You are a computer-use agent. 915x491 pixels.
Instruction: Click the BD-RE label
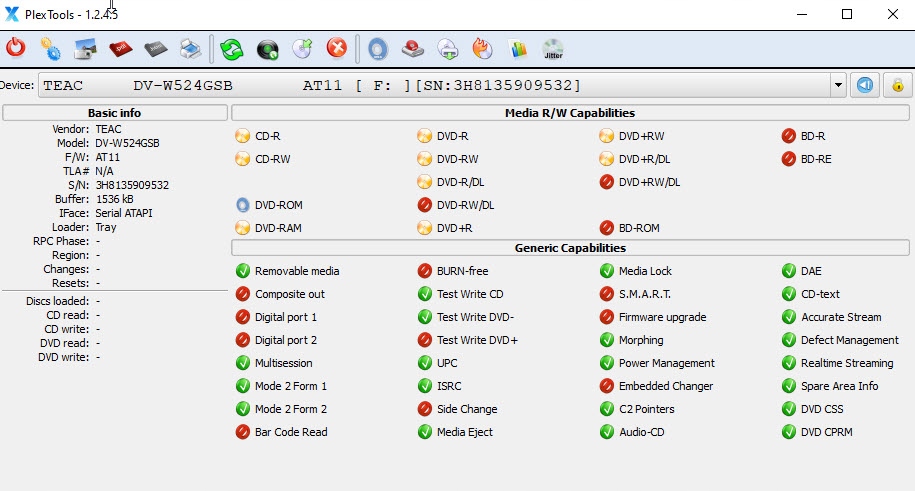pyautogui.click(x=816, y=159)
